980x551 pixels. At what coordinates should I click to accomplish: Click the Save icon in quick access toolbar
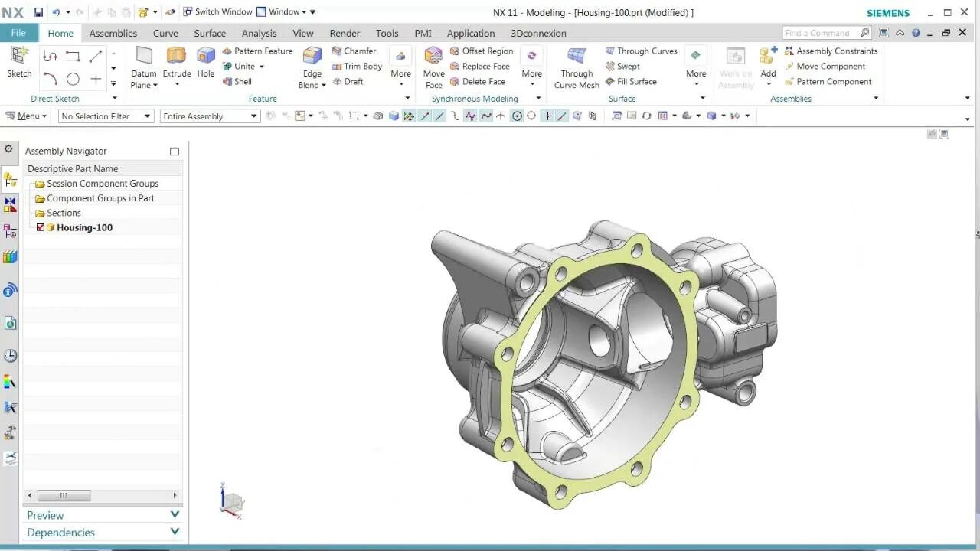coord(38,12)
